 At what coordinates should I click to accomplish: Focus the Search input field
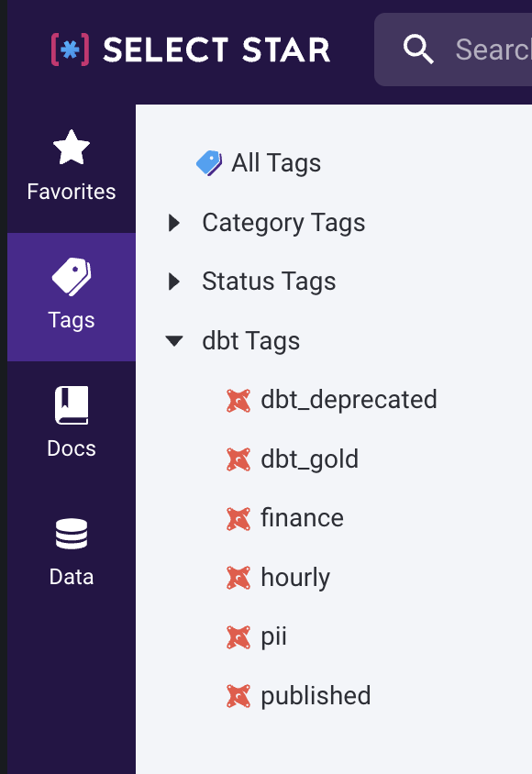click(x=453, y=50)
